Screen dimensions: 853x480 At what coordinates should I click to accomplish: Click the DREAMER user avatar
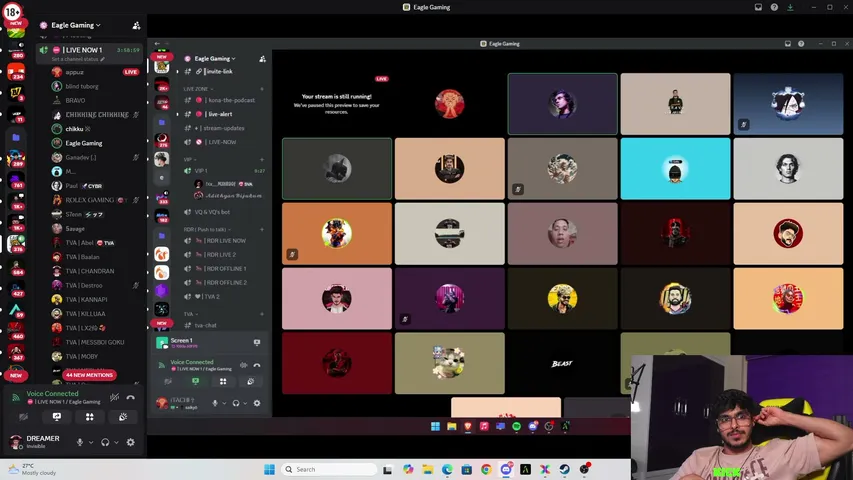[16, 441]
